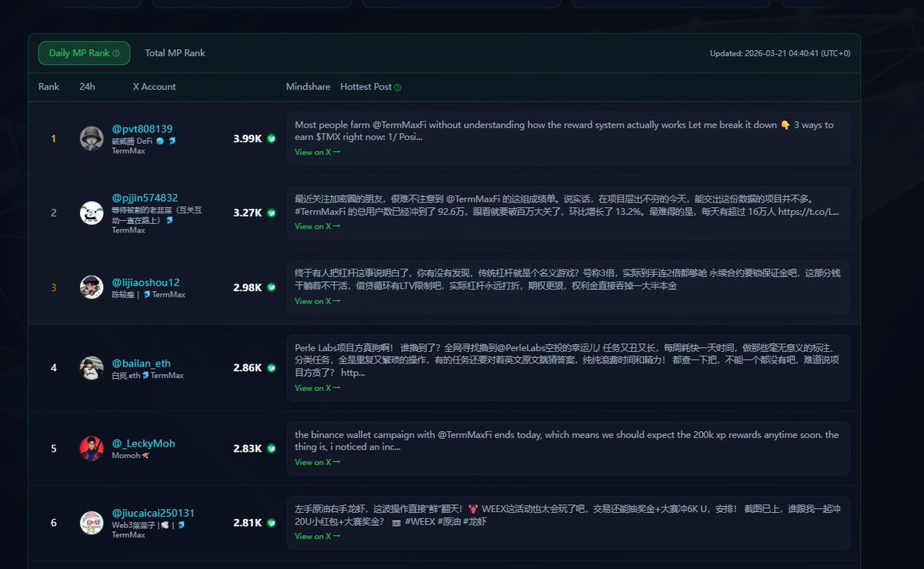This screenshot has height=569, width=924.
Task: Click the post starting 'Perle Labs项目方真狗啊'
Action: point(570,368)
